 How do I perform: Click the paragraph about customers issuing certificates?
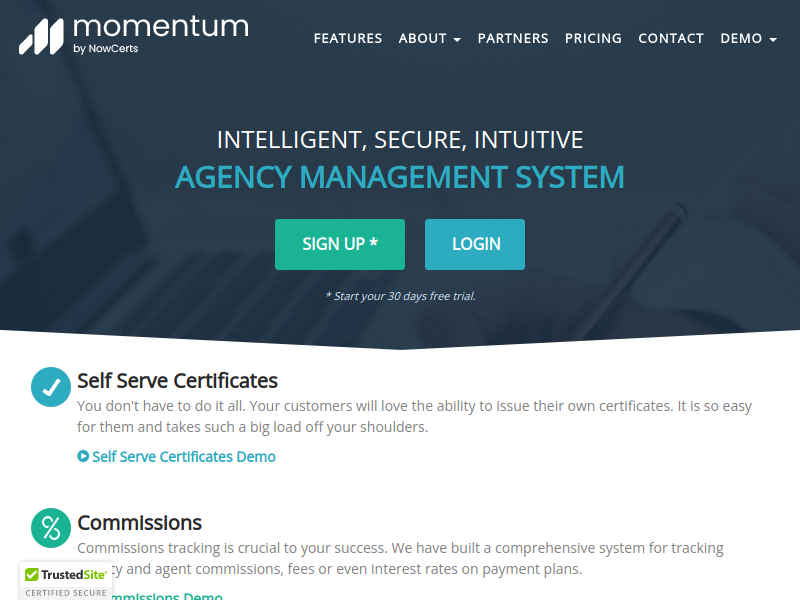[414, 416]
